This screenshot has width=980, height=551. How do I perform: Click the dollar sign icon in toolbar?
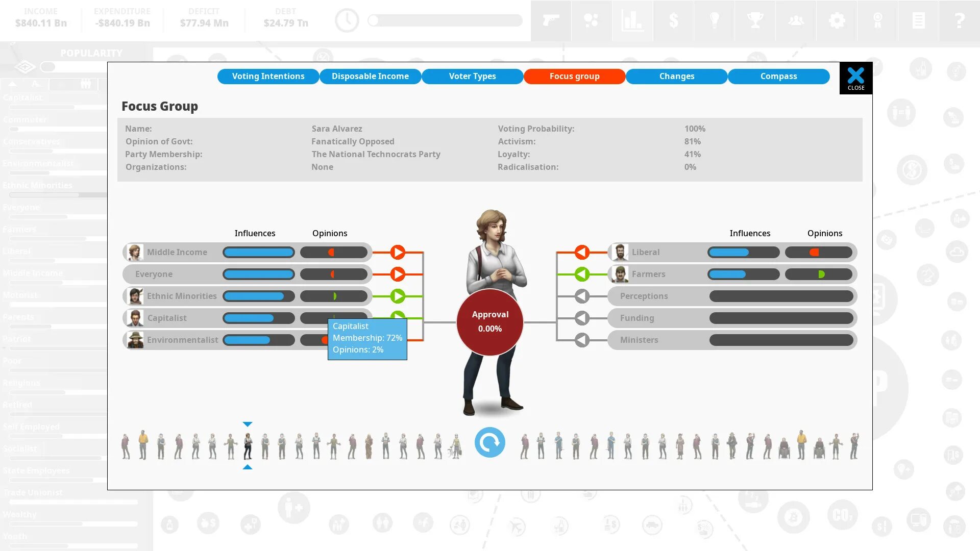(x=674, y=20)
